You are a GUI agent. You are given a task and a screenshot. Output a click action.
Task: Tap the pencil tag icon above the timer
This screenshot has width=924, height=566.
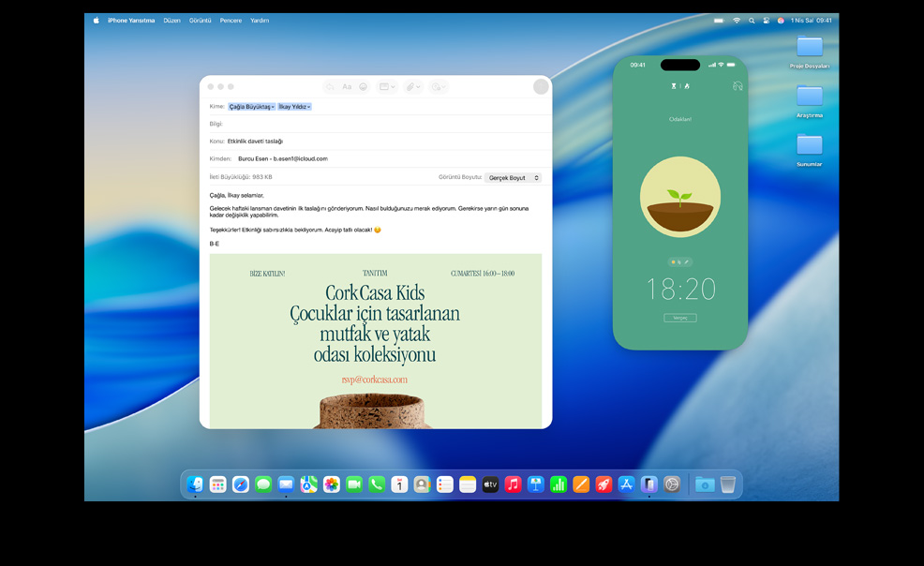point(687,262)
